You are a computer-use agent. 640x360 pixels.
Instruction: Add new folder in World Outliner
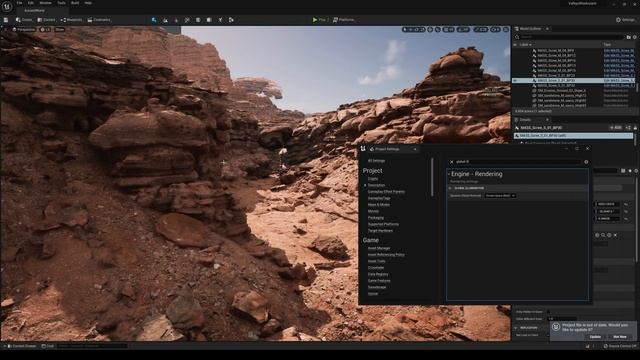[x=629, y=37]
